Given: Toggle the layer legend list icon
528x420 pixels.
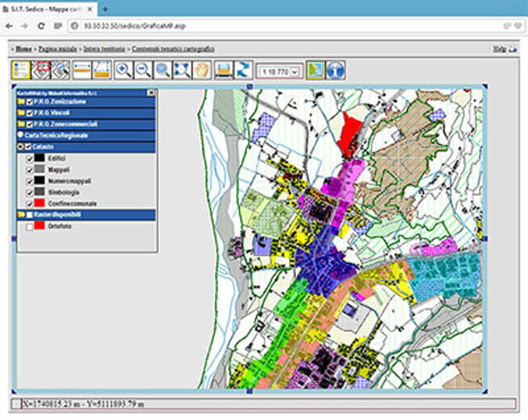Looking at the screenshot, I should click(x=21, y=70).
